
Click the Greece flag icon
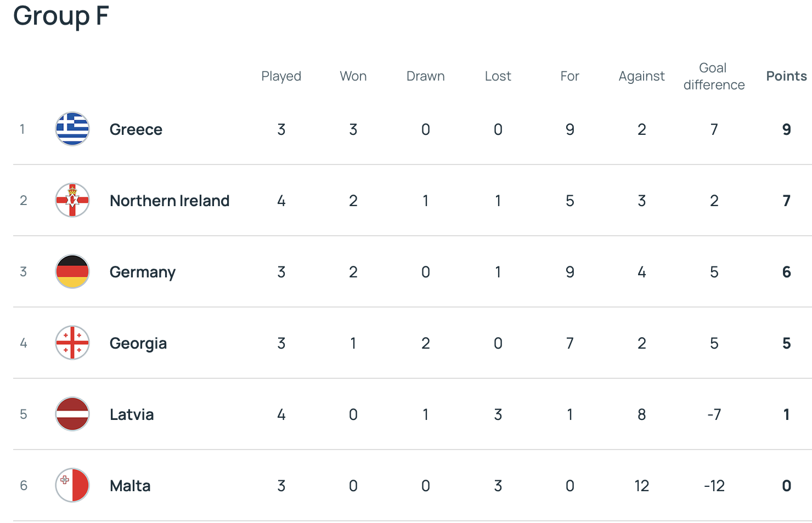click(72, 129)
